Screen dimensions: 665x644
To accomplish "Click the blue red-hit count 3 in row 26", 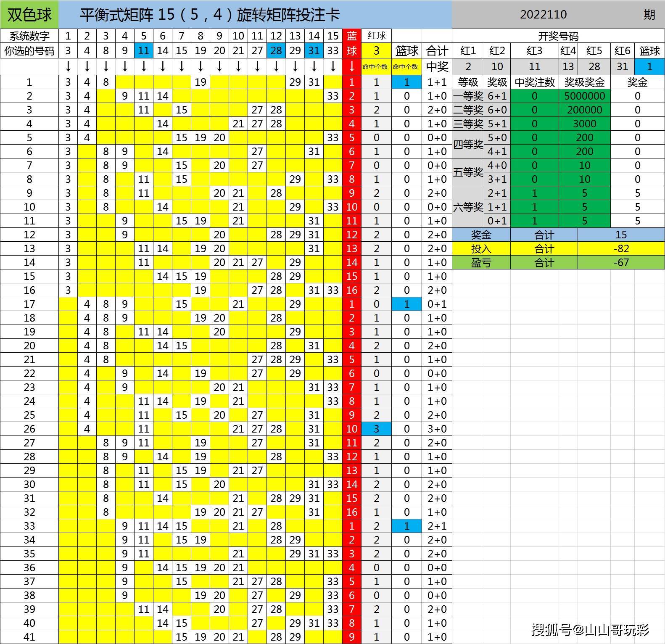I will [376, 429].
